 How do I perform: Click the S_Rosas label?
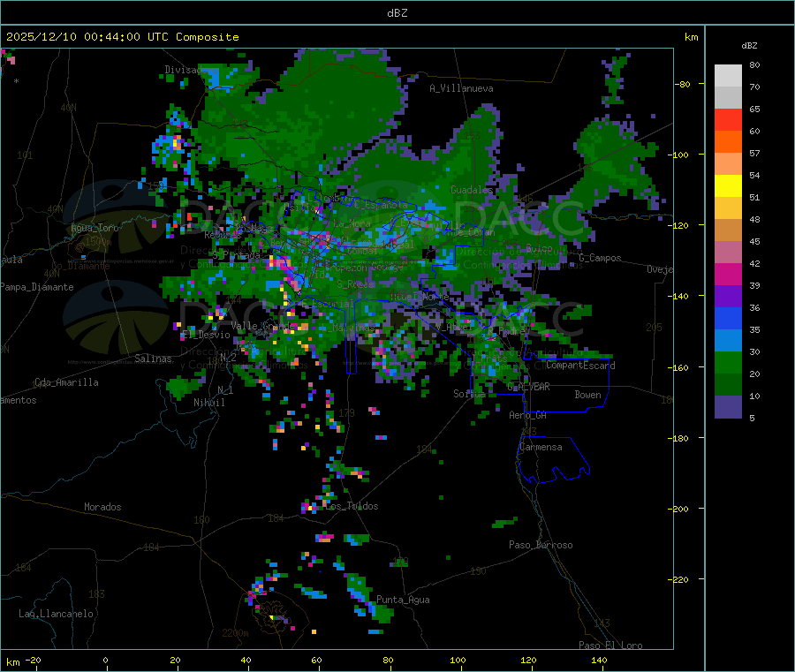(355, 284)
